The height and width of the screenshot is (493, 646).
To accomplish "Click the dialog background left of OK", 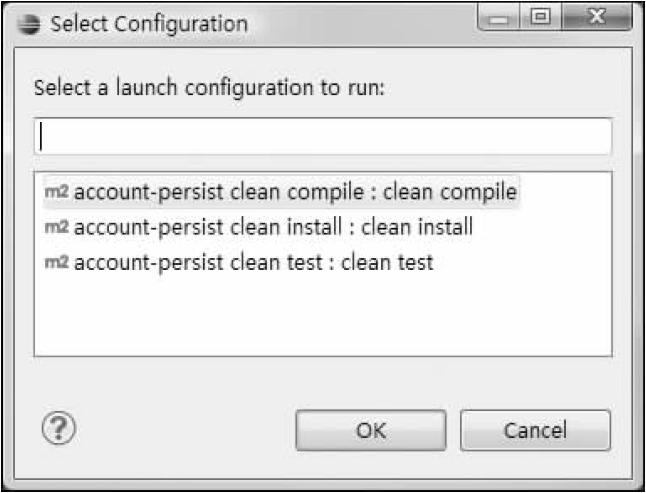I will (180, 430).
